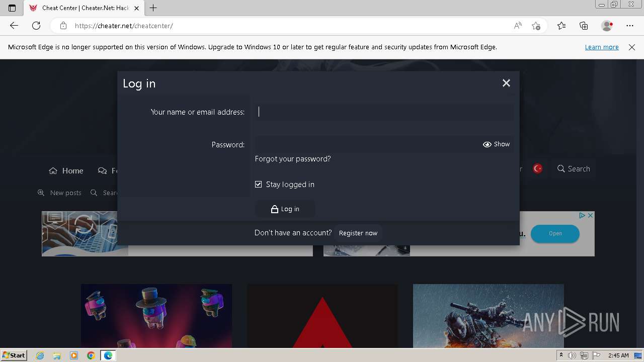Open Favorites list icon

[x=561, y=26]
